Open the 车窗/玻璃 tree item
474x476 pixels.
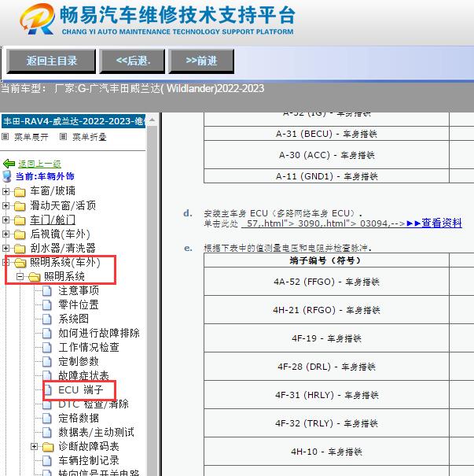pos(53,191)
